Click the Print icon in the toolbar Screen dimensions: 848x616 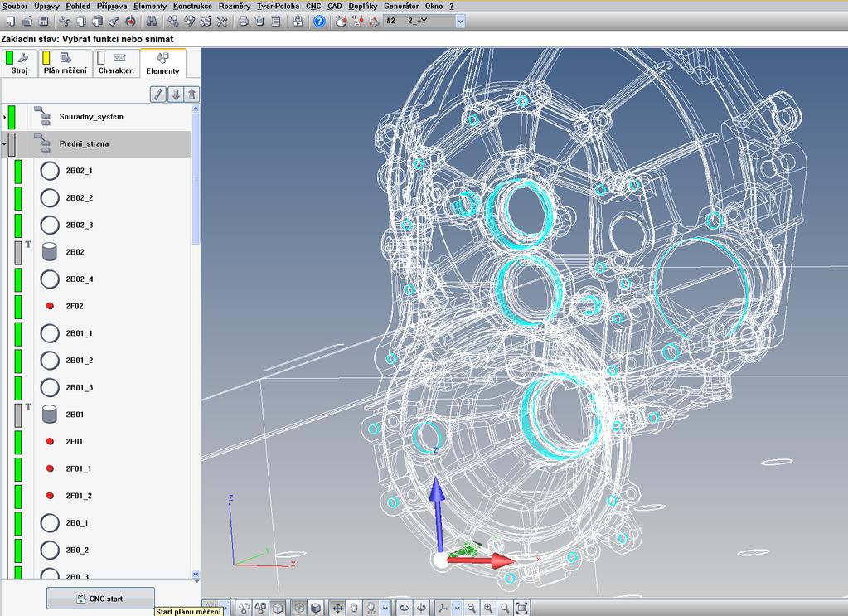point(244,21)
